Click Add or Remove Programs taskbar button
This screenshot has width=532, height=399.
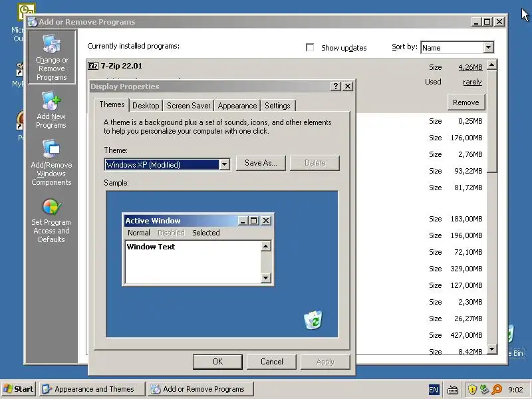click(201, 389)
